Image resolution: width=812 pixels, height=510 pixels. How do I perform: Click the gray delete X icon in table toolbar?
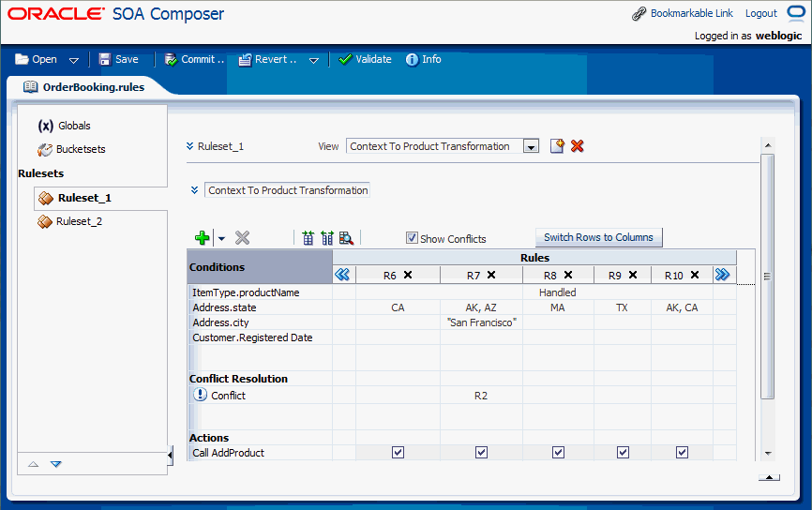point(242,237)
